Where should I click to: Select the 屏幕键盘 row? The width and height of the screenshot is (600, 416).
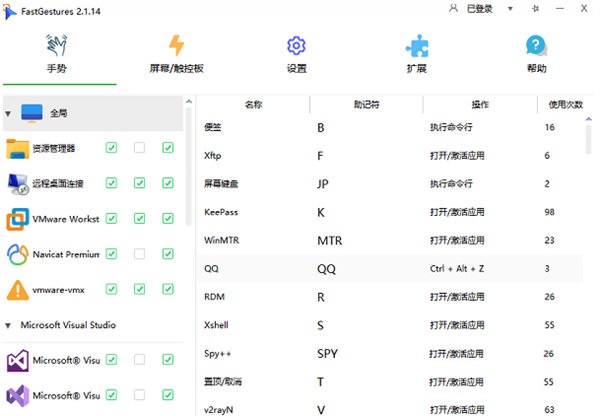point(390,184)
